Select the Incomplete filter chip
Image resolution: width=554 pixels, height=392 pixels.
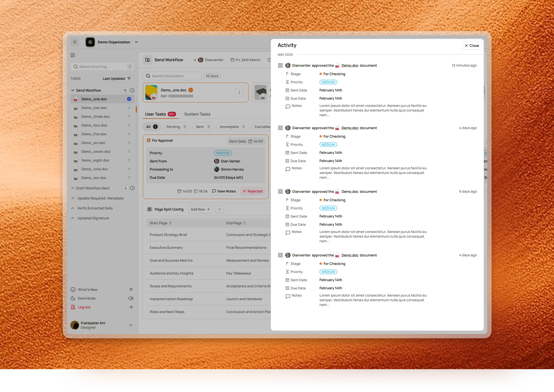click(233, 127)
